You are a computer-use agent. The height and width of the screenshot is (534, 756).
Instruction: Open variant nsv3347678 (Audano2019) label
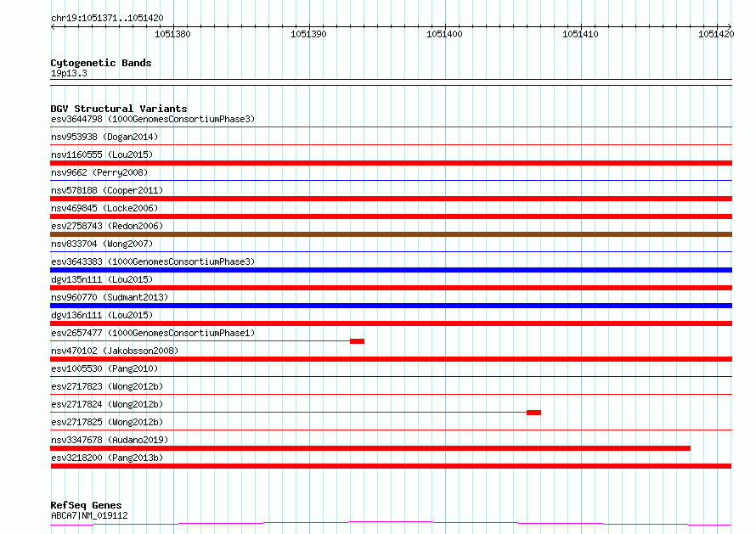coord(110,440)
